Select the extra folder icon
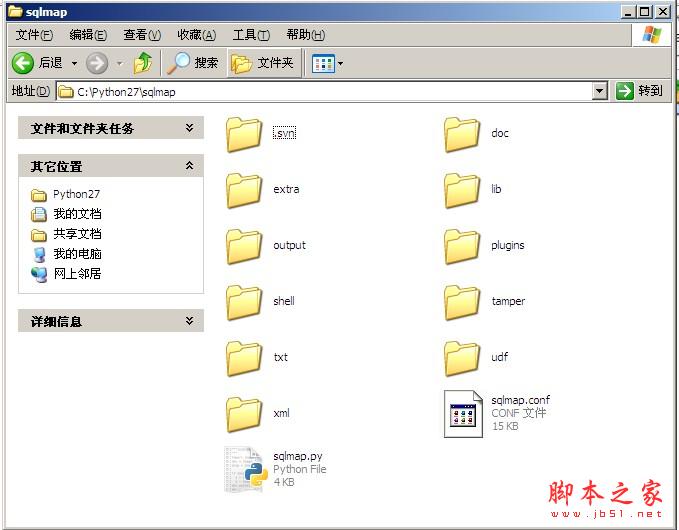Image resolution: width=679 pixels, height=530 pixels. (x=244, y=190)
